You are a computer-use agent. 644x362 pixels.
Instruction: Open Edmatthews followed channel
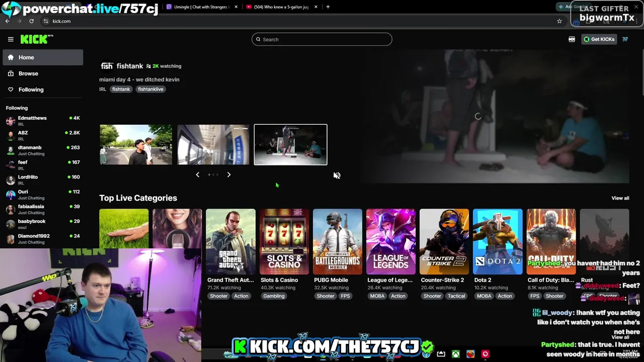43,121
